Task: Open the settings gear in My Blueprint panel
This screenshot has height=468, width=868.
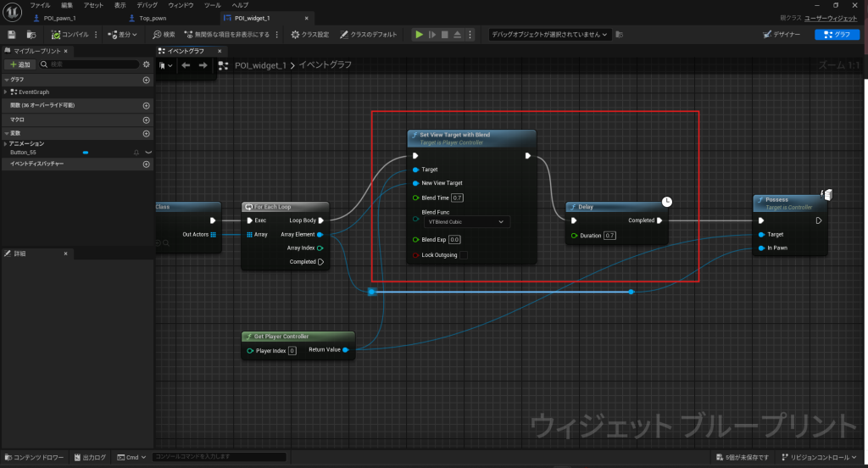Action: point(146,64)
